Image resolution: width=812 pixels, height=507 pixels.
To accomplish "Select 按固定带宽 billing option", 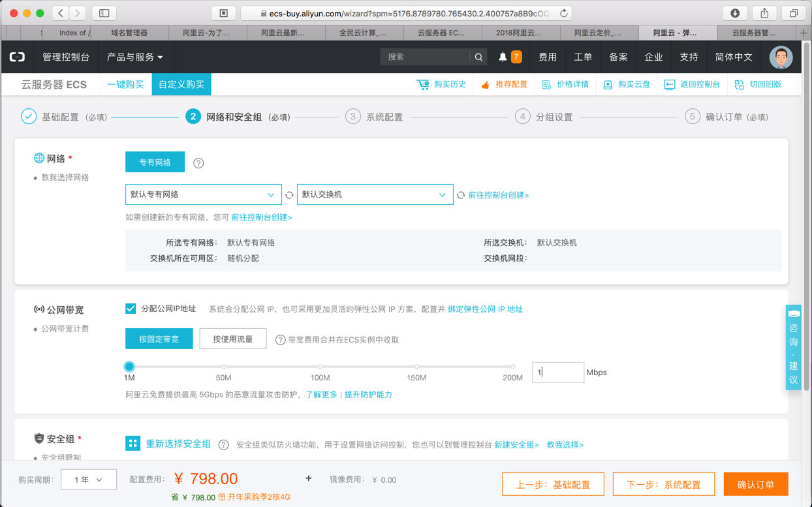I will (x=159, y=339).
